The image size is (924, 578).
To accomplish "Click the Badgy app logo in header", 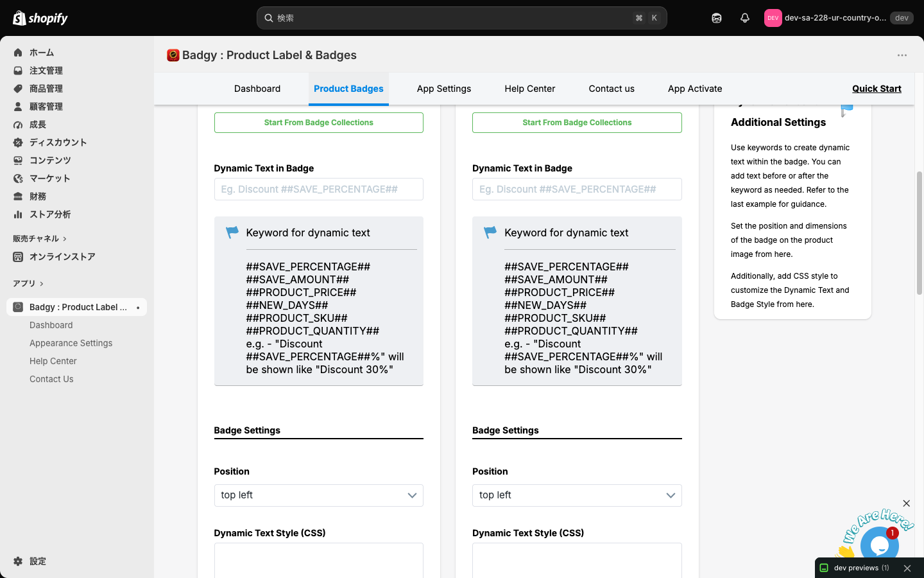I will coord(173,55).
